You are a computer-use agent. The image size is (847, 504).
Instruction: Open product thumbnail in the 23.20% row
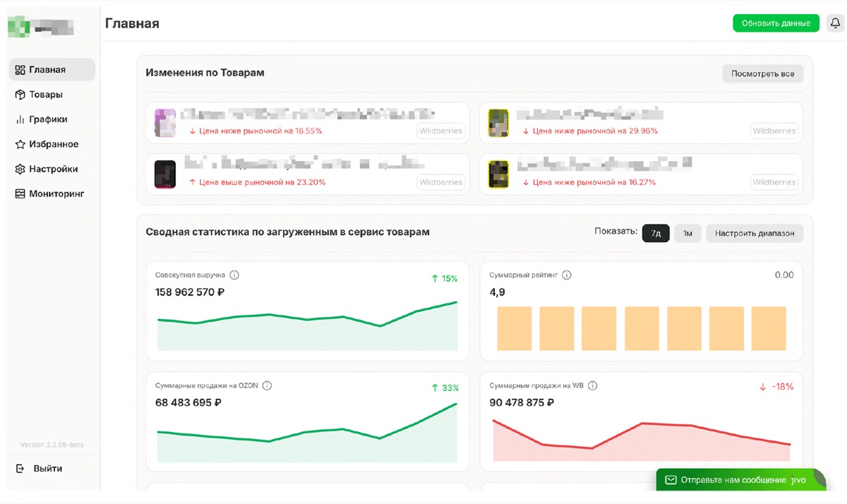(x=165, y=174)
